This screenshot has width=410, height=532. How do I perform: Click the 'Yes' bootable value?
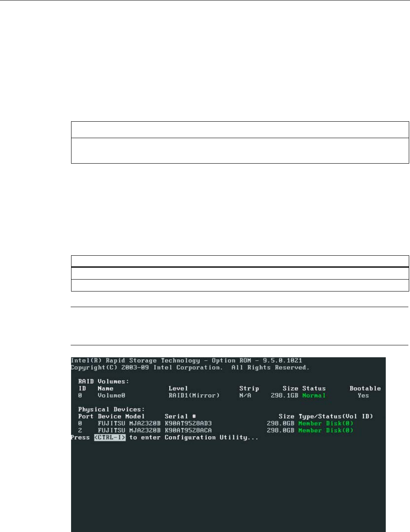[363, 396]
